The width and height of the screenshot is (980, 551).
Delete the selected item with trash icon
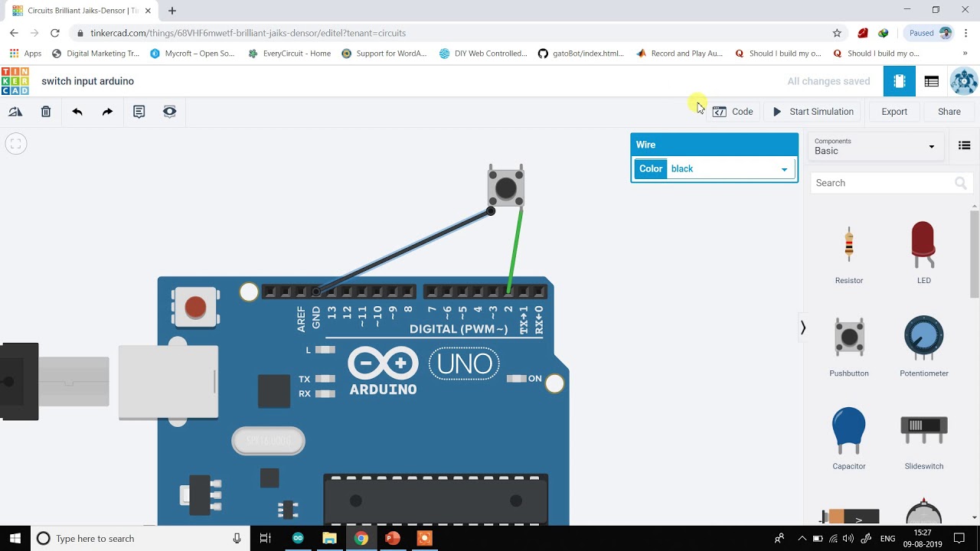tap(46, 112)
